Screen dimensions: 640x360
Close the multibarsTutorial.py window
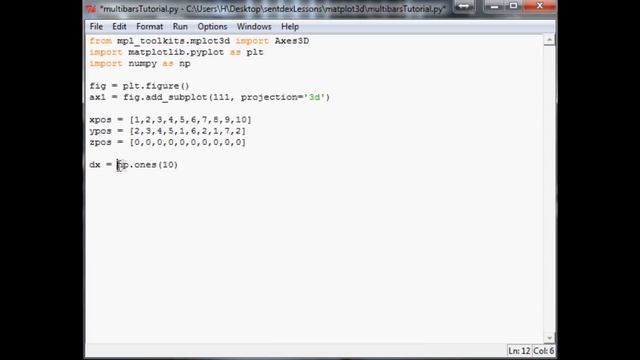540,6
